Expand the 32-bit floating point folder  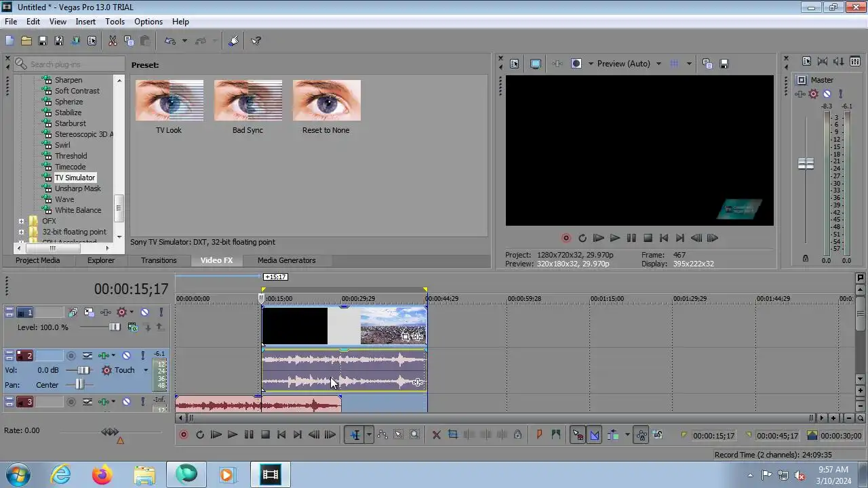(21, 232)
